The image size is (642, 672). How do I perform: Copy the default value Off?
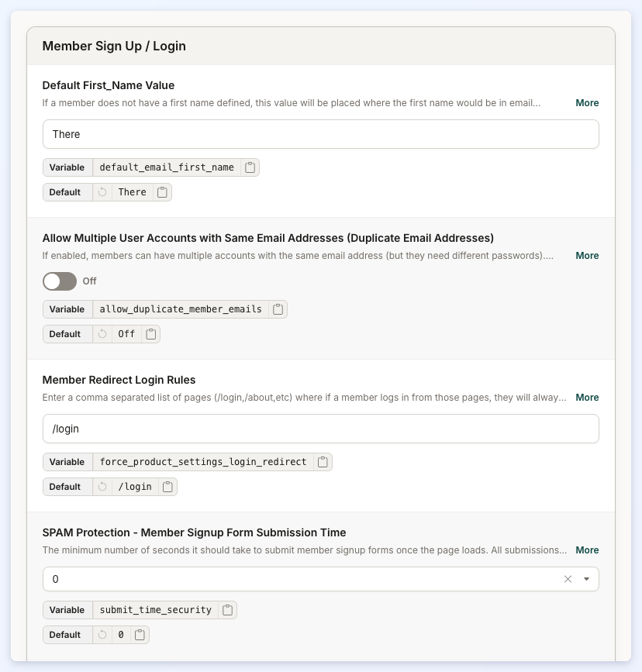pyautogui.click(x=151, y=334)
